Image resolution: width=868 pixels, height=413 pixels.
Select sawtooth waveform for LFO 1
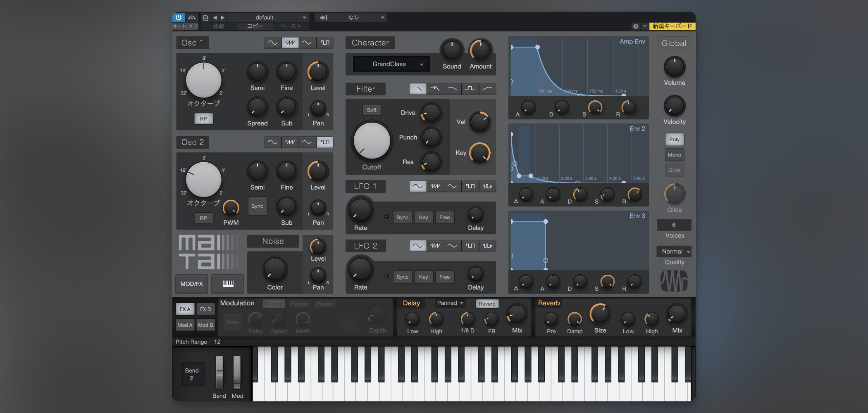[435, 186]
